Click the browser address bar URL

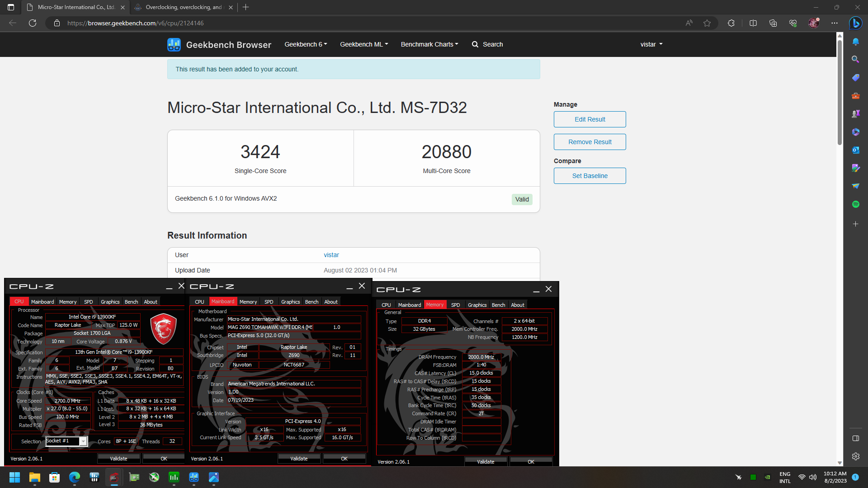pos(136,23)
